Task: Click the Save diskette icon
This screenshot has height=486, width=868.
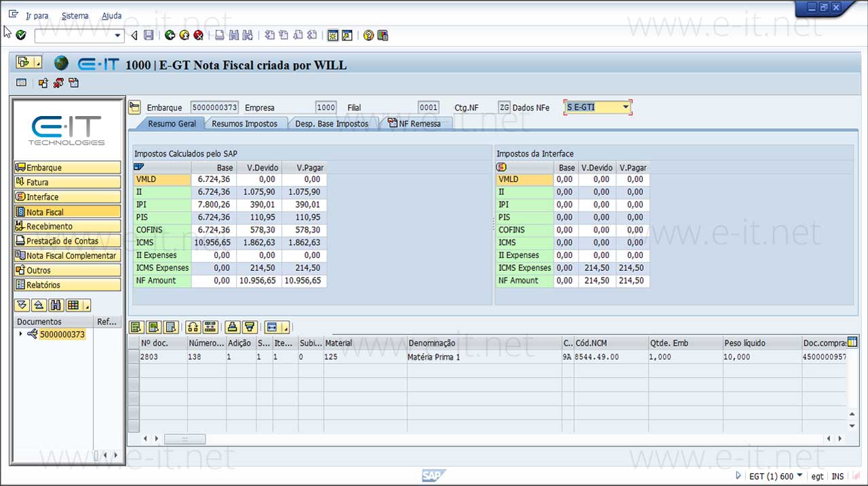Action: pyautogui.click(x=149, y=35)
